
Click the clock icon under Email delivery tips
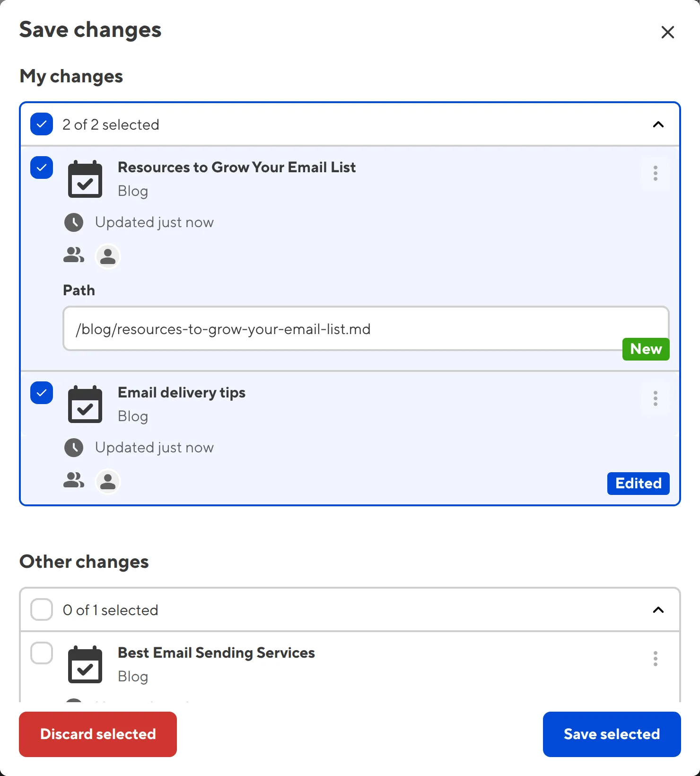pos(74,447)
